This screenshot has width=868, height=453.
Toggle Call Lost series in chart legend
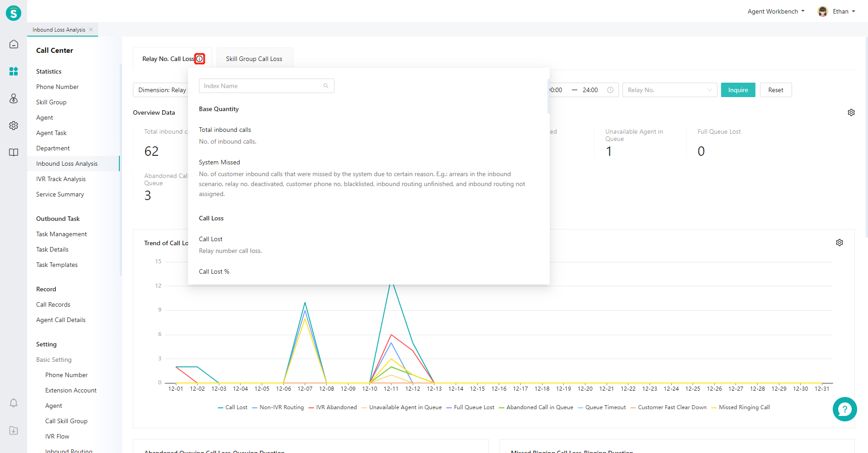coord(233,407)
